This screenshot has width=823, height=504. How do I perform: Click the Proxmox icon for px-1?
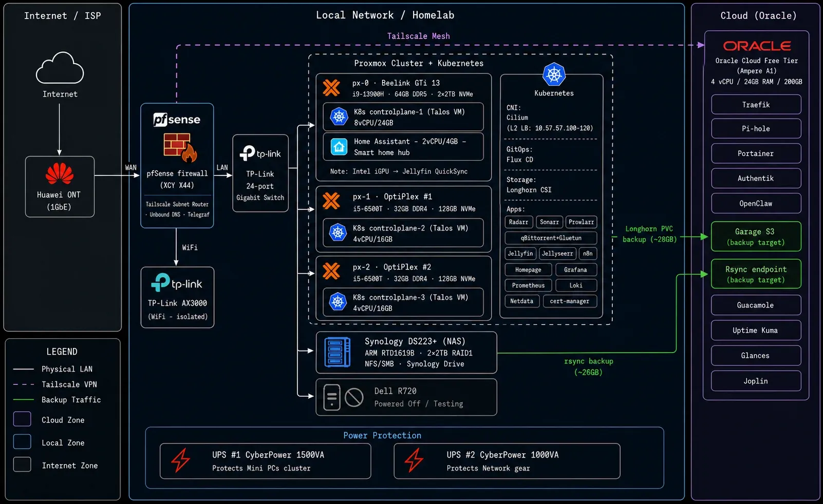coord(331,201)
